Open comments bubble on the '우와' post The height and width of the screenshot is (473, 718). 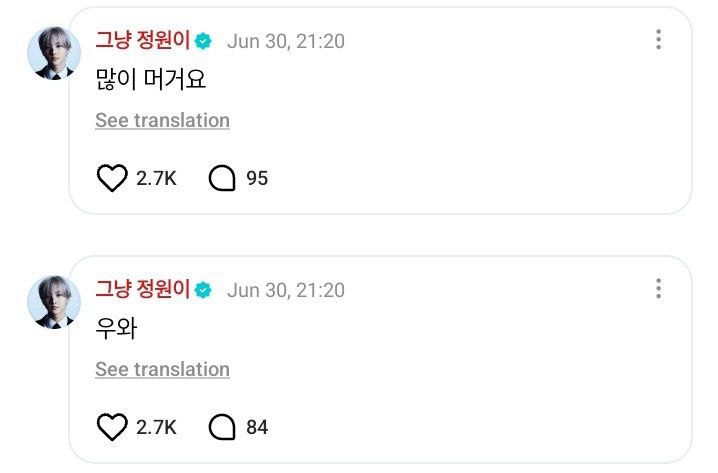point(222,427)
